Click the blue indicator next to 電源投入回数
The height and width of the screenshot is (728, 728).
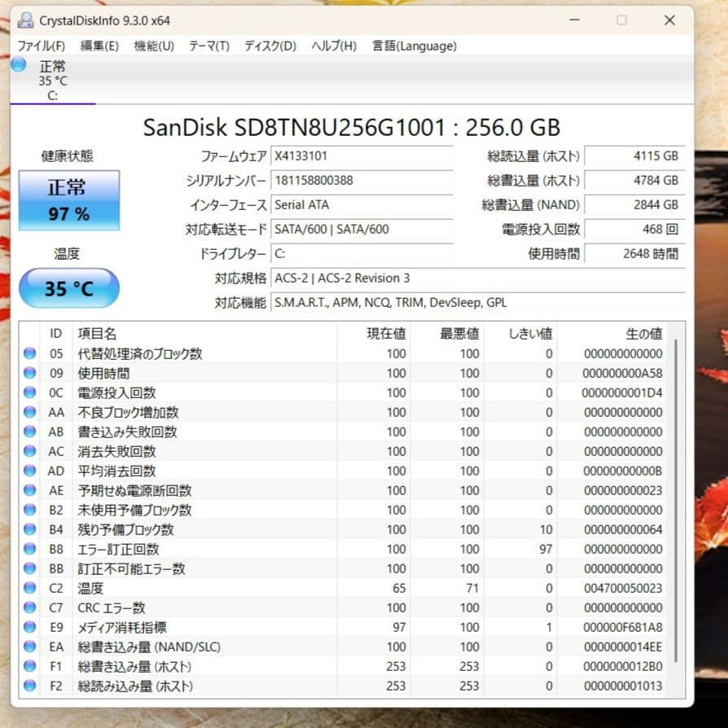tap(29, 393)
